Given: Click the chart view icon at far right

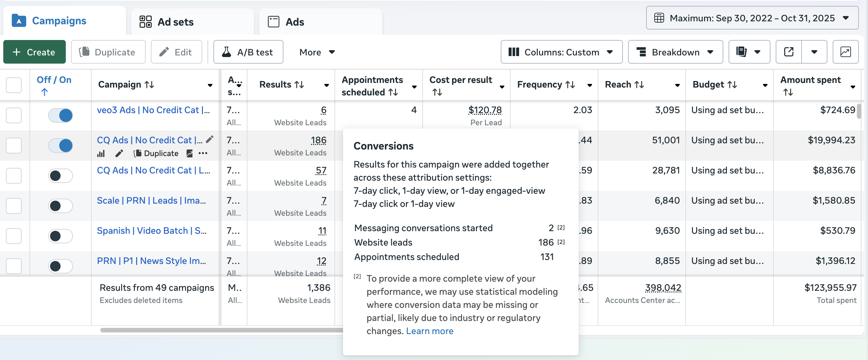Looking at the screenshot, I should [845, 52].
